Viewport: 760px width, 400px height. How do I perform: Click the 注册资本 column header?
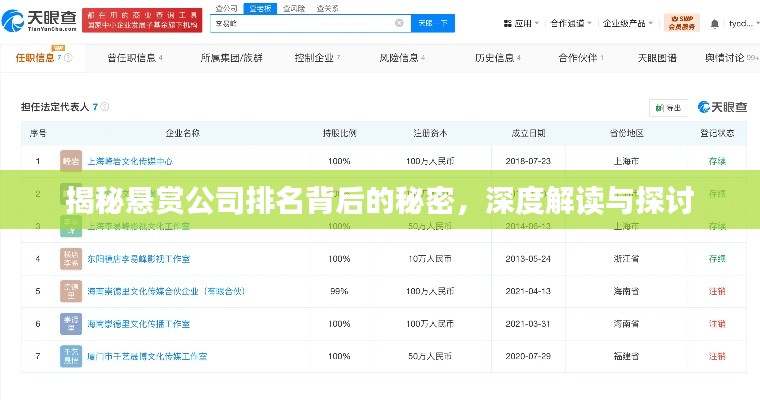(430, 133)
